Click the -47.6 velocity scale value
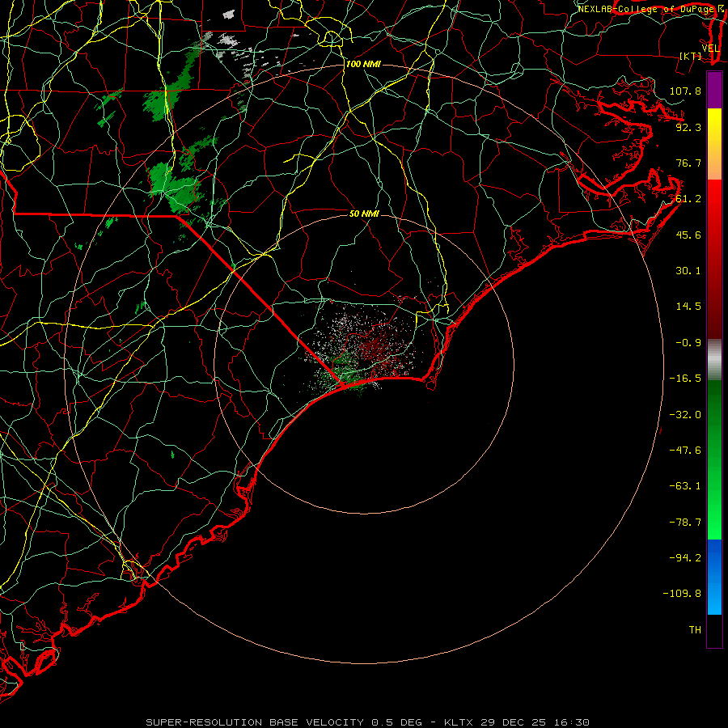728x728 pixels. point(685,451)
